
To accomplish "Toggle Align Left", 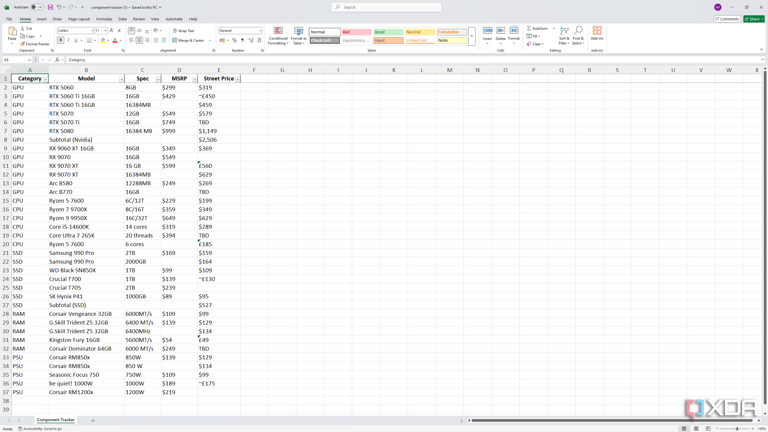I will coord(131,40).
